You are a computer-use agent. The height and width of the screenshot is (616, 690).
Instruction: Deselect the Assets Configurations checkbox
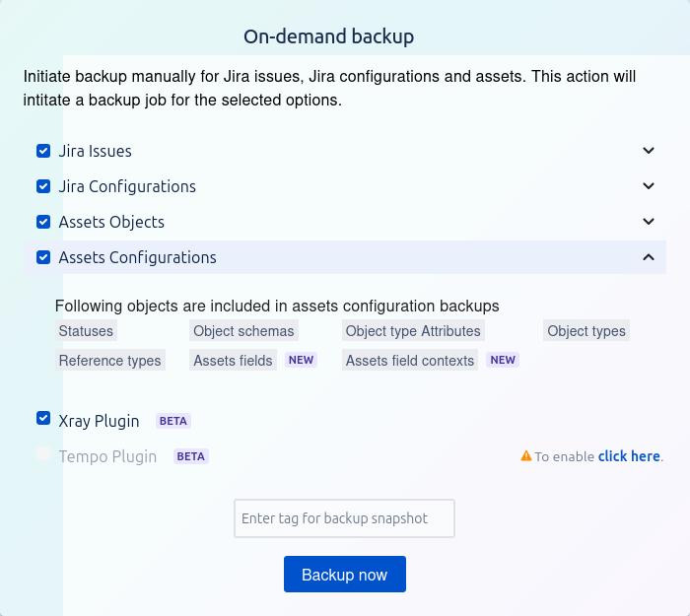click(x=43, y=257)
